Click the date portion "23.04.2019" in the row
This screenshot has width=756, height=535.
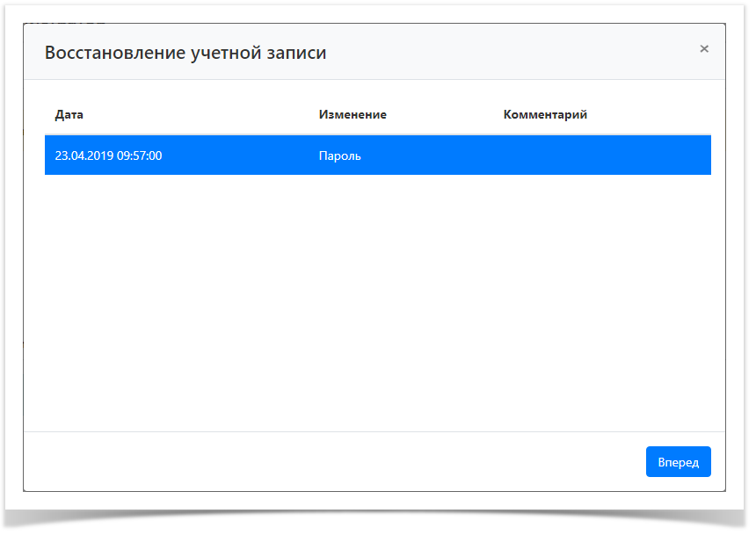84,156
